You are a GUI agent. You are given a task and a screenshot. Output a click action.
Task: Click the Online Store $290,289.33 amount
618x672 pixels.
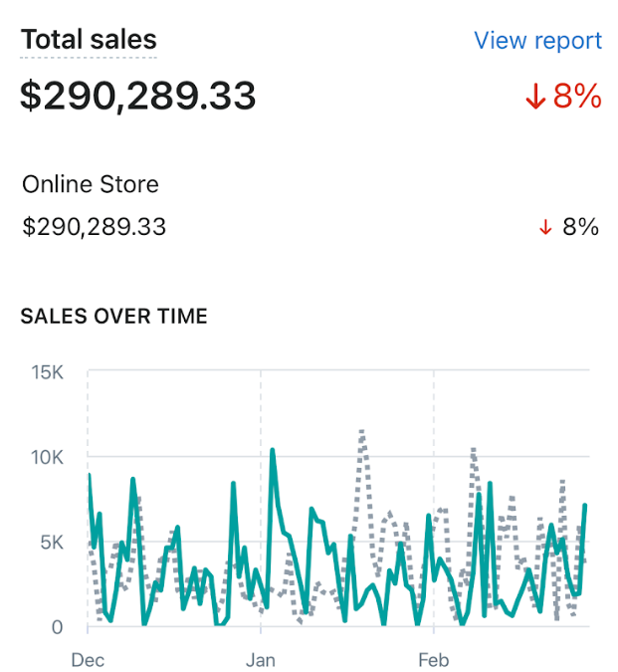tap(94, 227)
